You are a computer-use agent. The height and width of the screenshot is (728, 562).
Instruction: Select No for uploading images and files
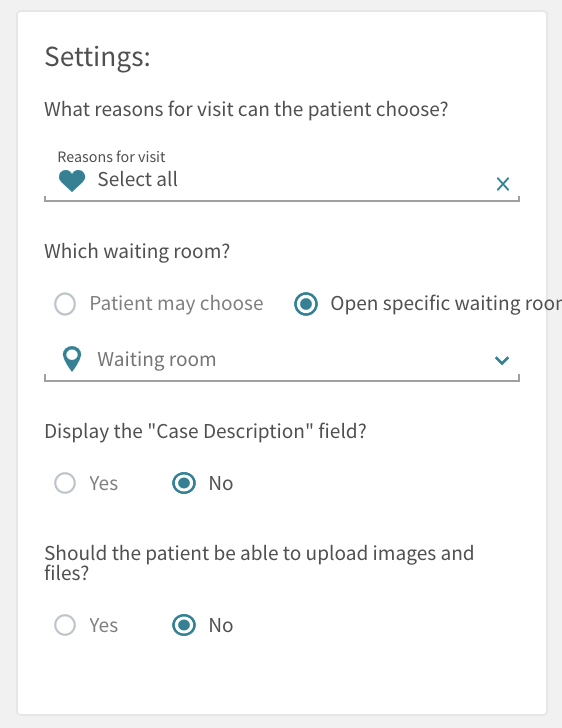coord(184,625)
